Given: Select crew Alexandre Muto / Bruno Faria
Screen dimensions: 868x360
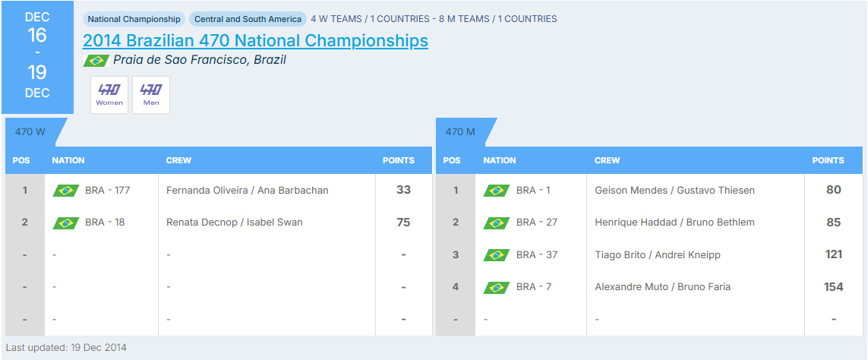Looking at the screenshot, I should [663, 287].
